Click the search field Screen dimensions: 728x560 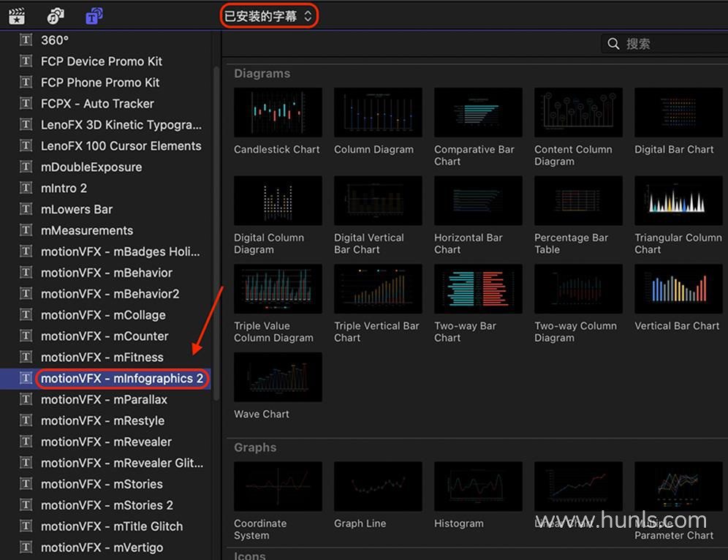pyautogui.click(x=664, y=44)
